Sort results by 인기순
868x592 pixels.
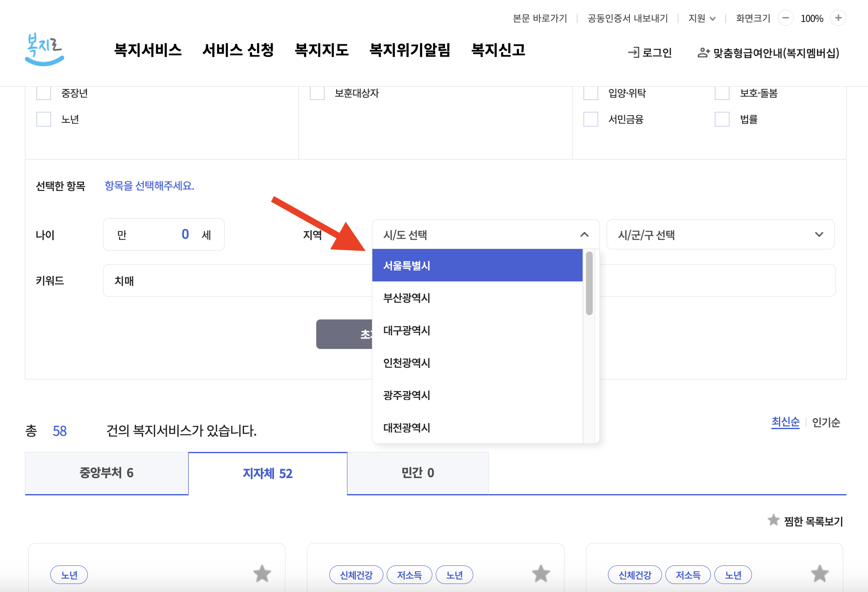[x=825, y=422]
